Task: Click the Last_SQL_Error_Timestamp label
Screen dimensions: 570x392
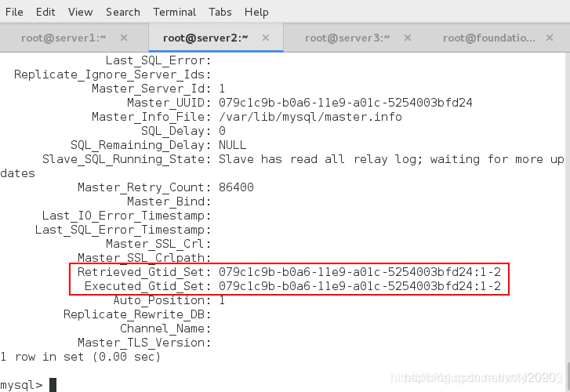Action: 123,230
